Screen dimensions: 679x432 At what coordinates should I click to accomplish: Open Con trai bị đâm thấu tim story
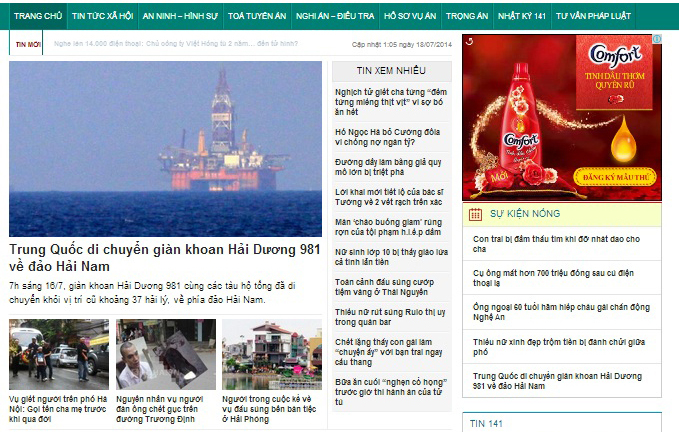click(x=556, y=244)
